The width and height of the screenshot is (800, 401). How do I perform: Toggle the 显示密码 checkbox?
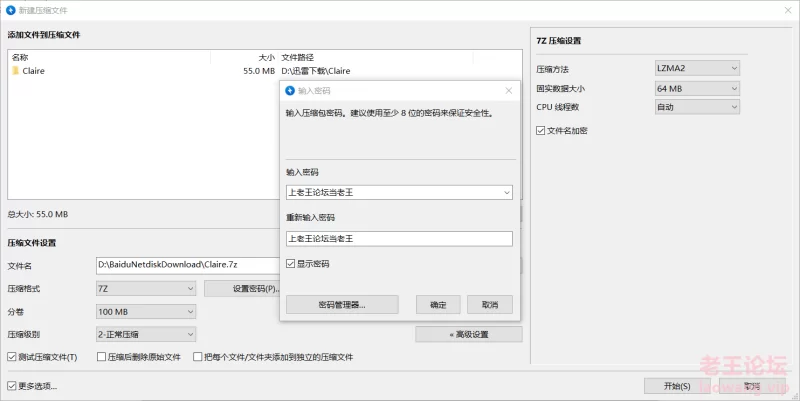(290, 264)
